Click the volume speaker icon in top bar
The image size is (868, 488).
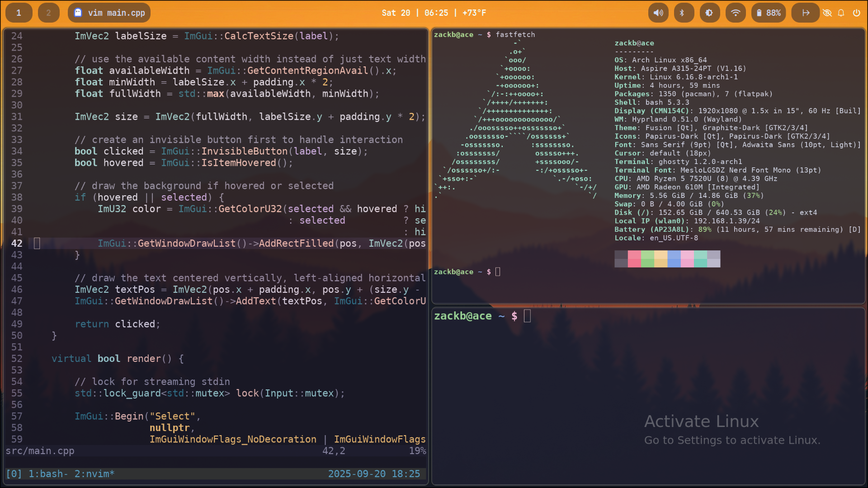(x=658, y=13)
